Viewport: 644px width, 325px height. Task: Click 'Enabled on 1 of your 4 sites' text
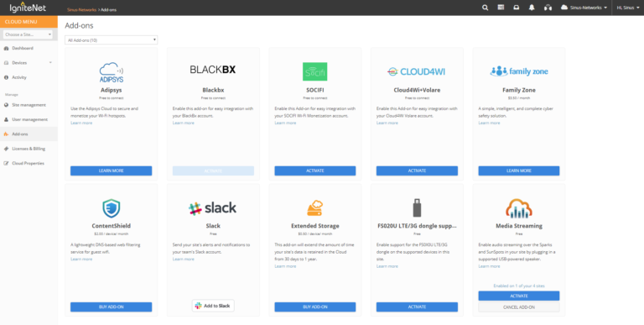pyautogui.click(x=519, y=286)
